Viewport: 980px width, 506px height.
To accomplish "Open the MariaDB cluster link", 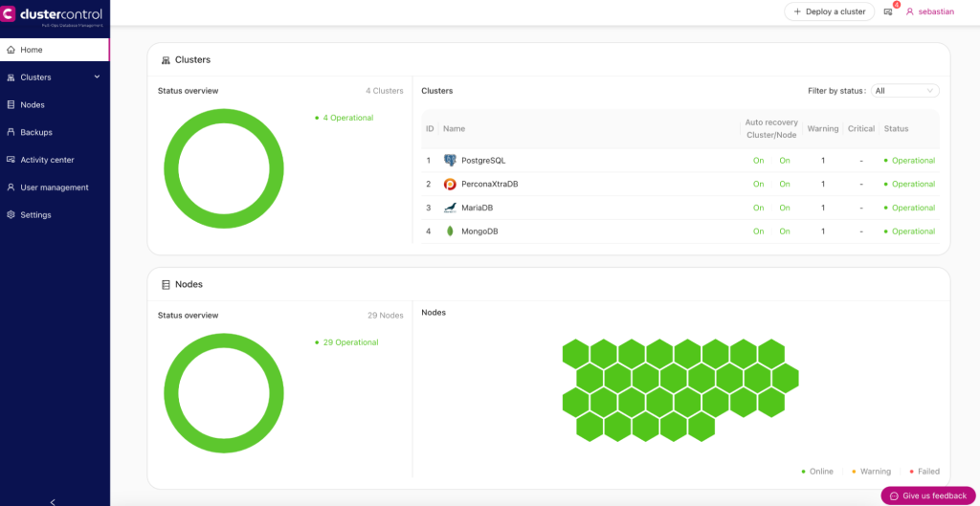I will click(x=477, y=208).
